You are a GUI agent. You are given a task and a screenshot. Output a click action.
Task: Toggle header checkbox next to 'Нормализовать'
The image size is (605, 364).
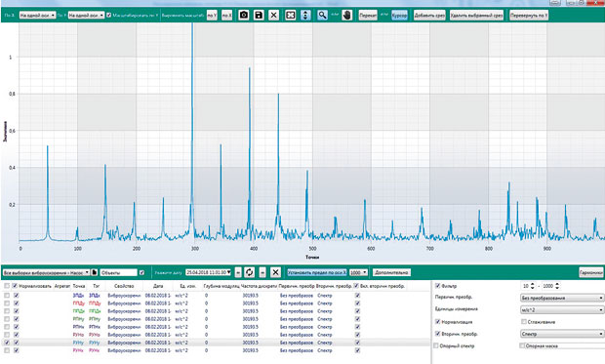click(15, 286)
